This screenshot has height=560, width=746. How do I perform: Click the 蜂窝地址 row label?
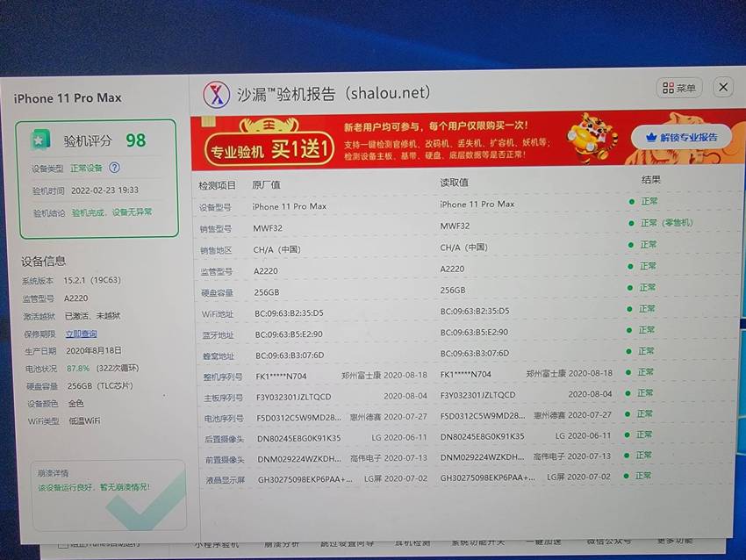pyautogui.click(x=219, y=355)
